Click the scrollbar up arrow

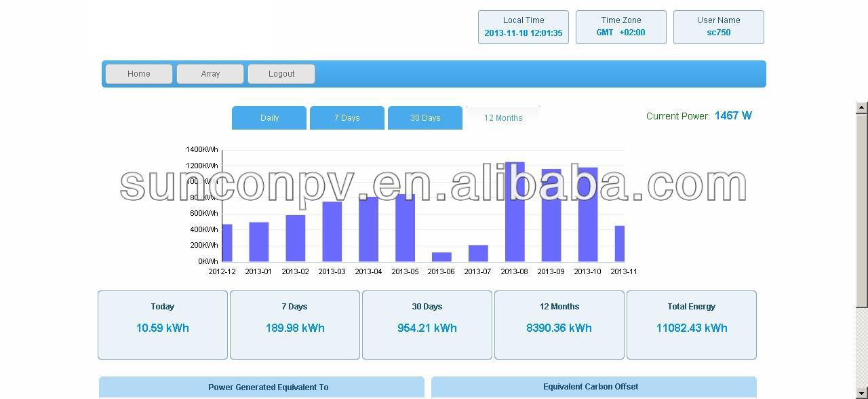coord(862,107)
